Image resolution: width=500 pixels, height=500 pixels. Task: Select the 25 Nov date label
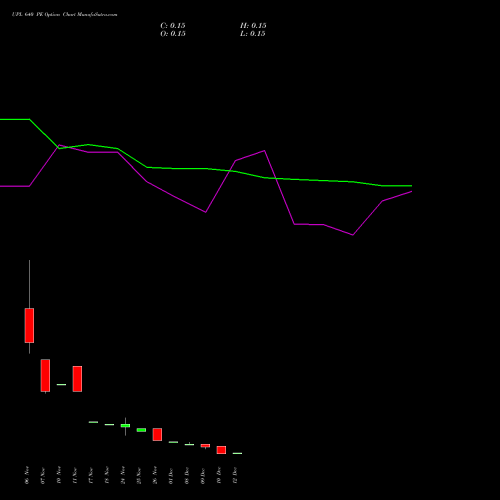(x=139, y=475)
